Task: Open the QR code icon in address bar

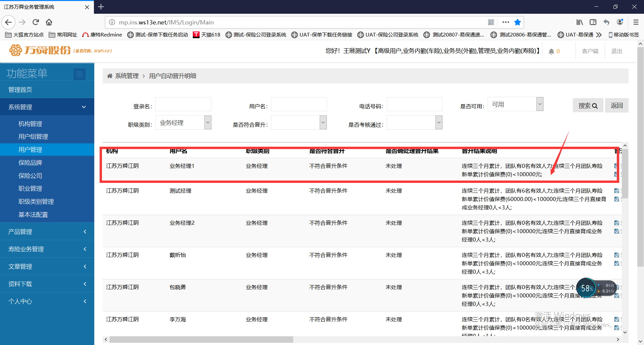Action: (491, 22)
